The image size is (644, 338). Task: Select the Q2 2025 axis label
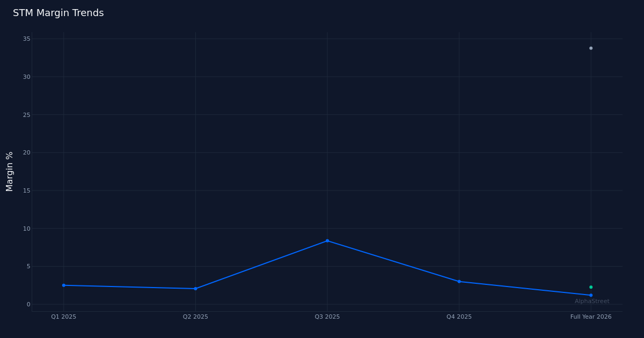[195, 317]
